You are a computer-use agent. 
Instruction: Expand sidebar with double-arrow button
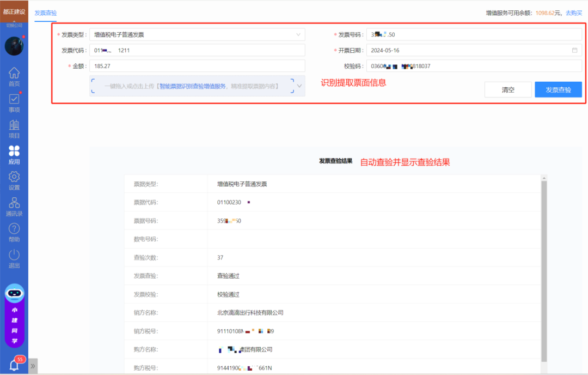(33, 366)
